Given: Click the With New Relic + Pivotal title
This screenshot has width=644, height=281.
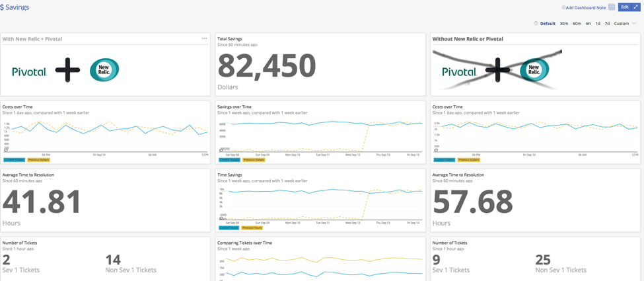Looking at the screenshot, I should pyautogui.click(x=32, y=38).
